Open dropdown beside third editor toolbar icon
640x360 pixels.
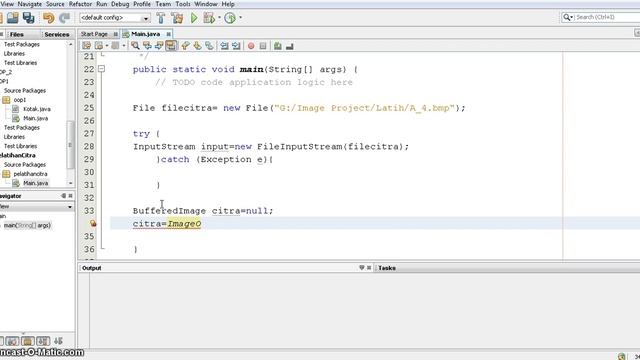pyautogui.click(x=124, y=46)
